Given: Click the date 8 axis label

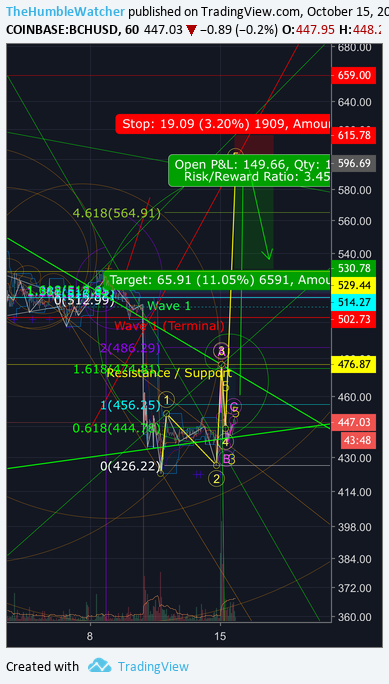Looking at the screenshot, I should [x=90, y=635].
